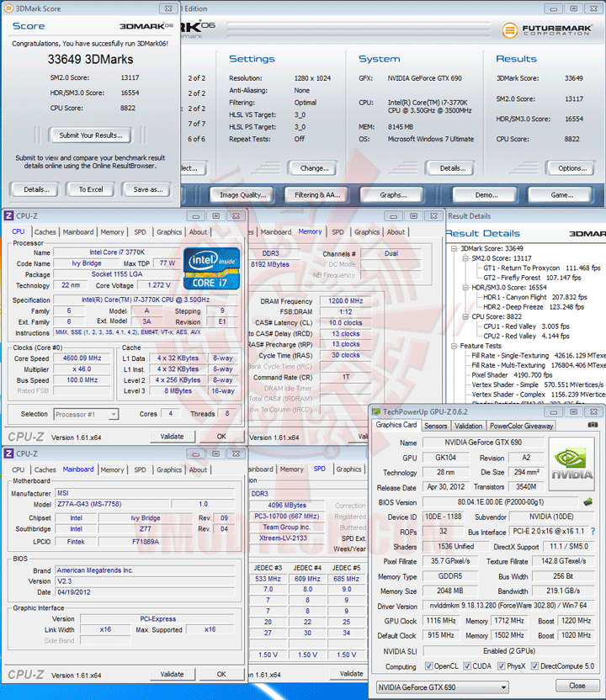Click the BIOS Version 80.04.1E.00.0E field
This screenshot has width=606, height=700.
(500, 501)
